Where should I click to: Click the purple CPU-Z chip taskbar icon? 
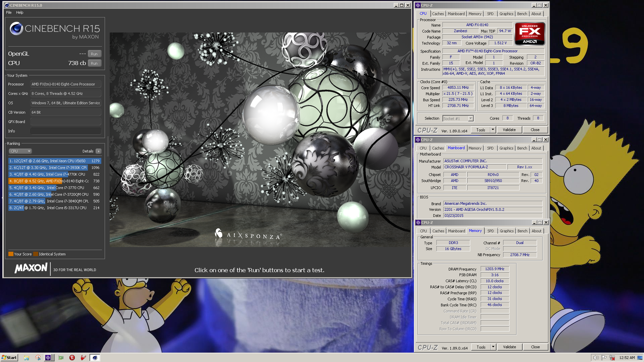[48, 358]
